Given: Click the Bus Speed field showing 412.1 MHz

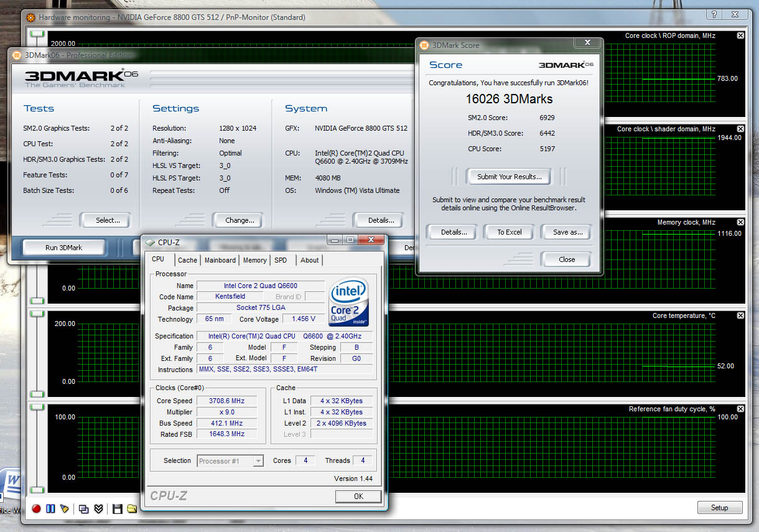Looking at the screenshot, I should [x=226, y=423].
